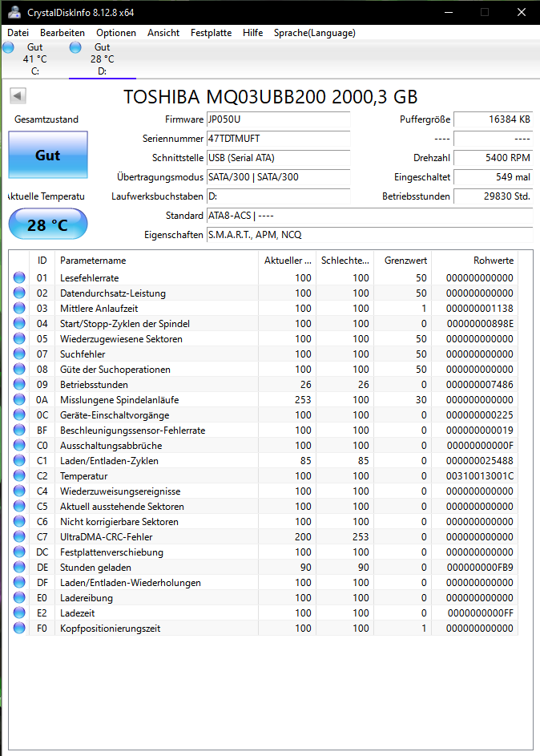The width and height of the screenshot is (540, 756).
Task: Click status circle icon for Start/Stopp-Zyklen der Spindel
Action: 19,323
